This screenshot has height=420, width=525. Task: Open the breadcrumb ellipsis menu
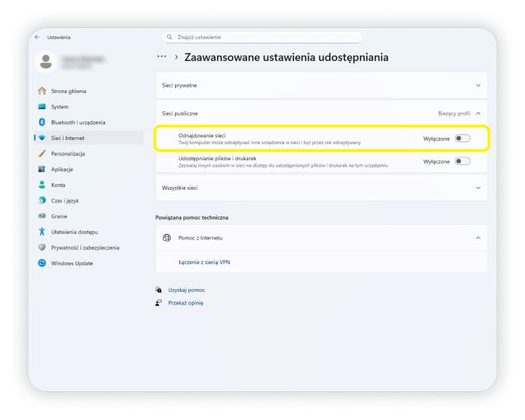click(162, 57)
